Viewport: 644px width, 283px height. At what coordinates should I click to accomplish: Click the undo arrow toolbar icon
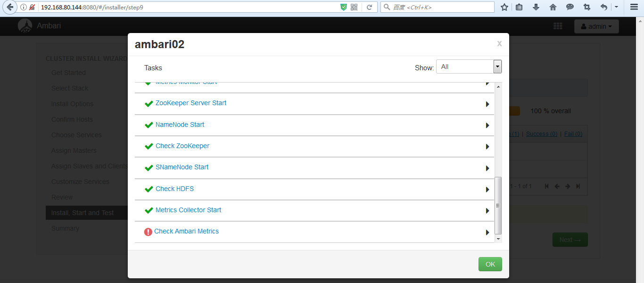tap(604, 7)
